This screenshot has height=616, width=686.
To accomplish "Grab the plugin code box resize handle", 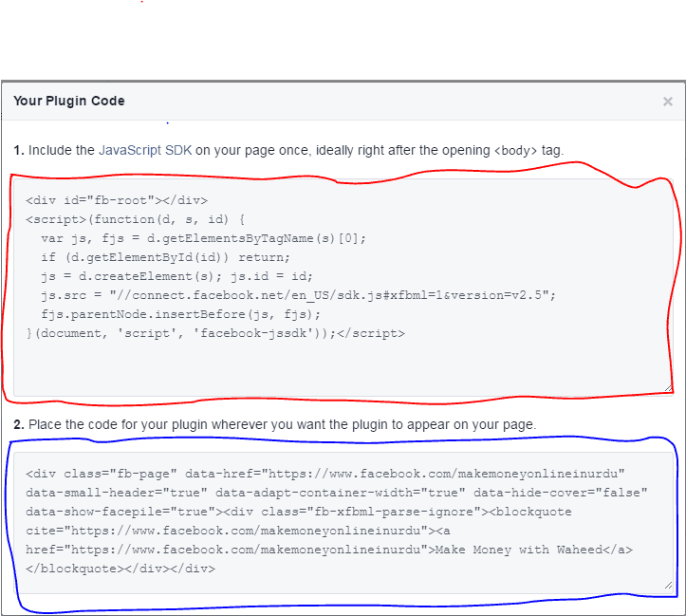I will point(668,586).
